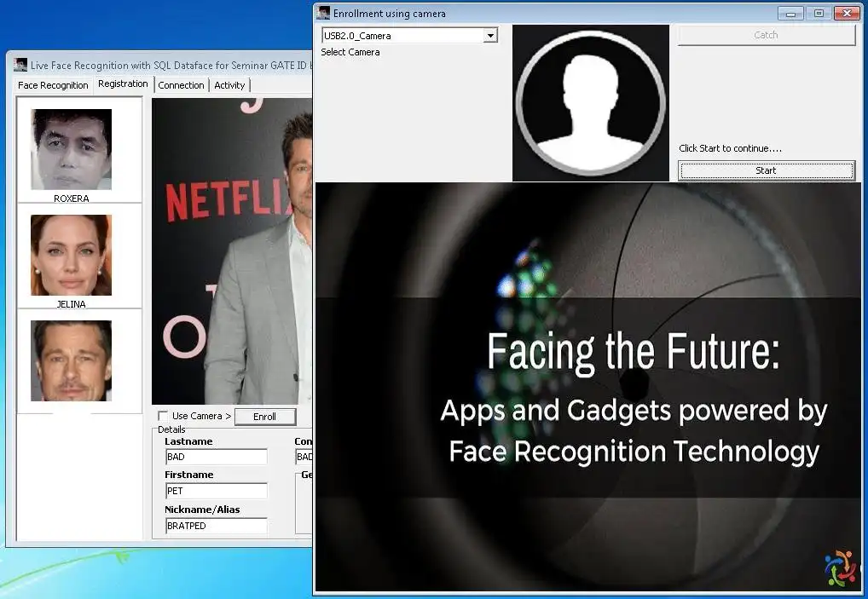Switch to the Face Recognition tab
The image size is (868, 599).
[x=53, y=85]
